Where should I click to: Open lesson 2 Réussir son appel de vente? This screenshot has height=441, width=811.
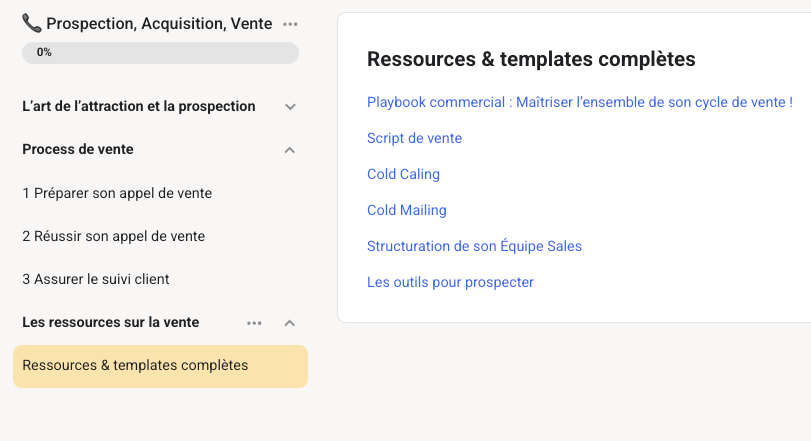[x=113, y=236]
